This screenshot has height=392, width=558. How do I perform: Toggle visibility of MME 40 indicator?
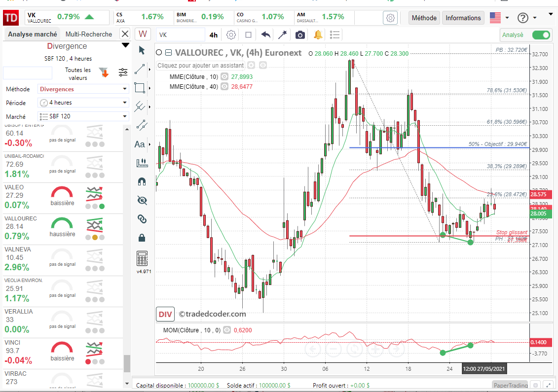pyautogui.click(x=224, y=86)
